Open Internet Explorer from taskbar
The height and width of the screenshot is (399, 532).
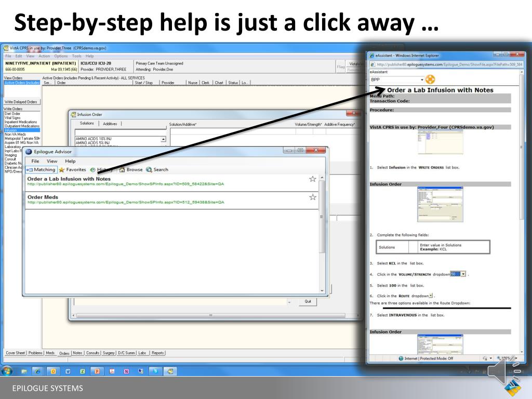(x=37, y=371)
